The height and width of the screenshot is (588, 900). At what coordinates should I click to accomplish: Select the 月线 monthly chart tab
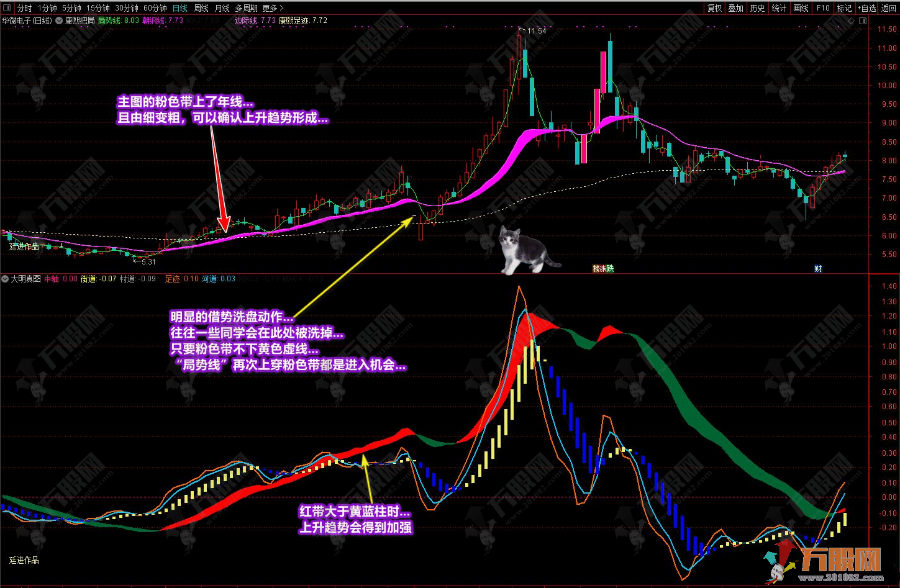(x=222, y=8)
